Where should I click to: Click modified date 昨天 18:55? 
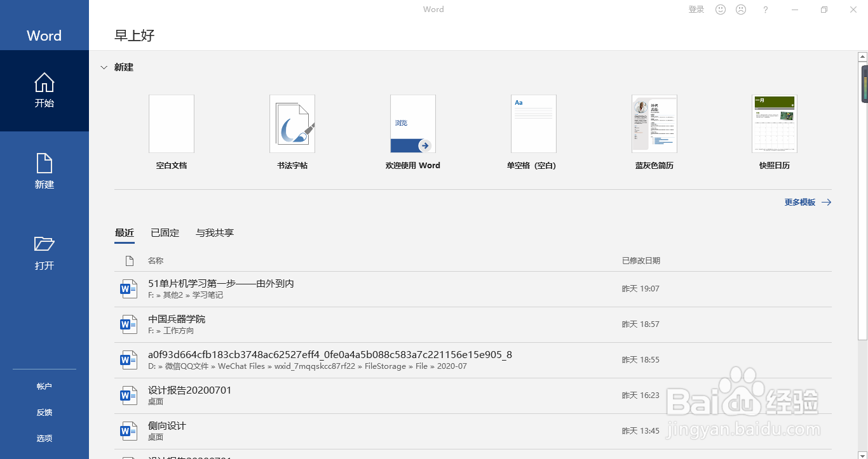pyautogui.click(x=641, y=360)
